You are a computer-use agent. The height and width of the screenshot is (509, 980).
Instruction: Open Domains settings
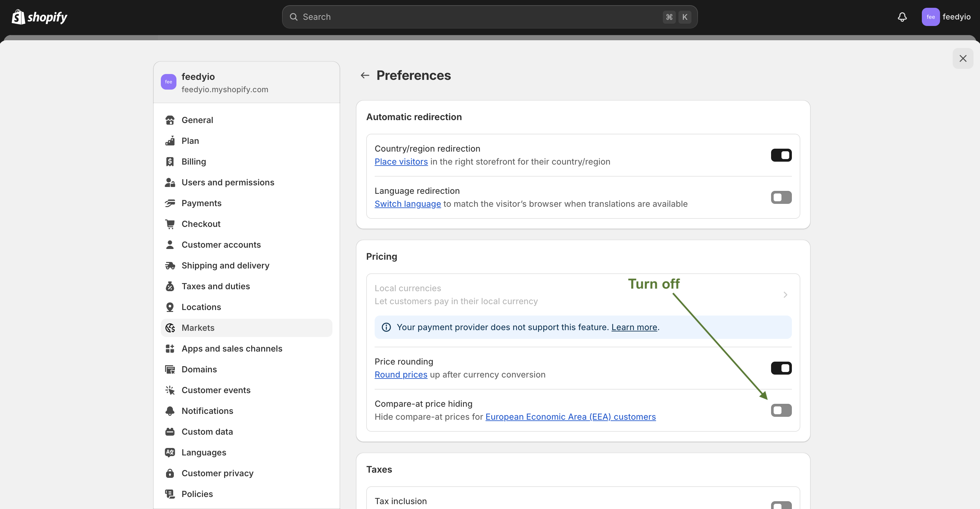[247, 369]
